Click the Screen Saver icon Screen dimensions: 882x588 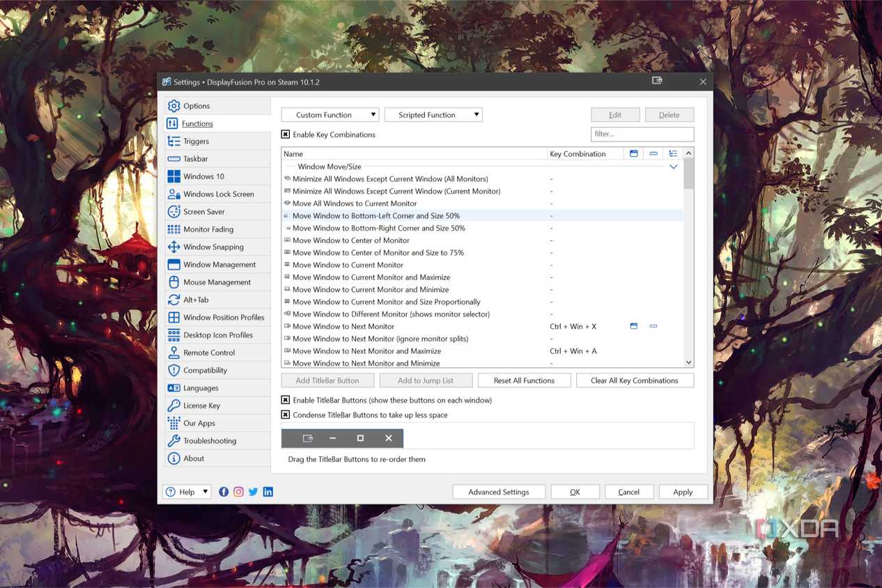[x=173, y=212]
